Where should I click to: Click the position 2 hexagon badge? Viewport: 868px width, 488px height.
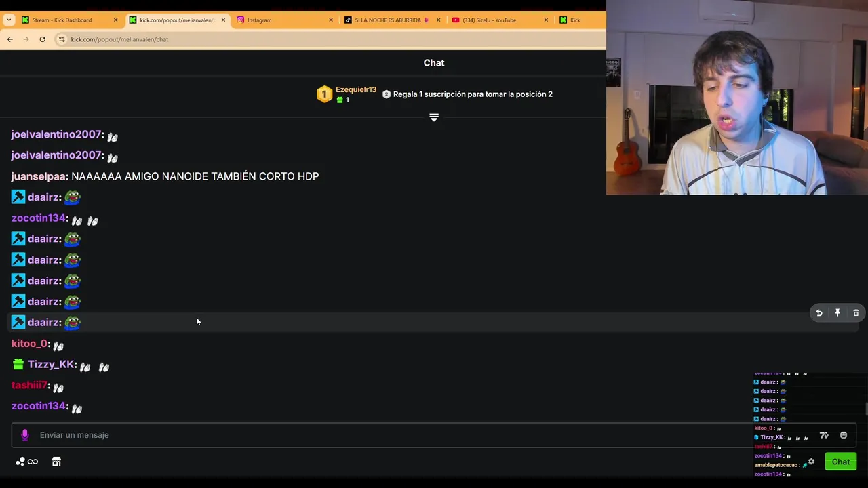tap(387, 94)
